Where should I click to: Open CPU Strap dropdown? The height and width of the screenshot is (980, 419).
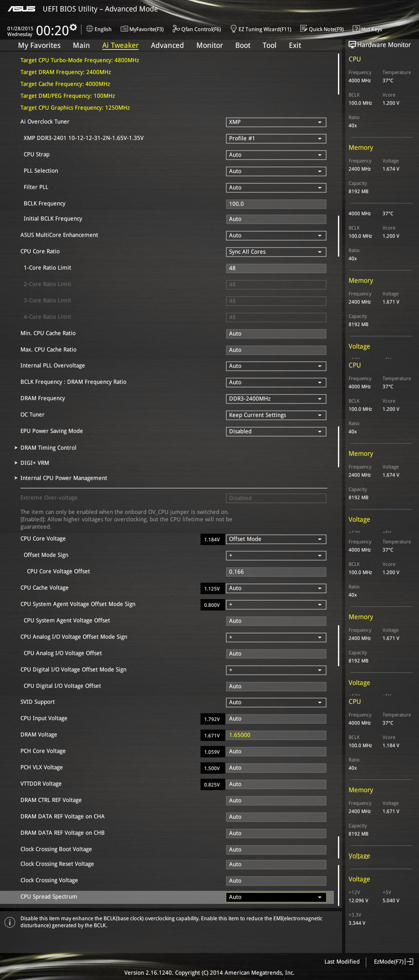coord(276,155)
